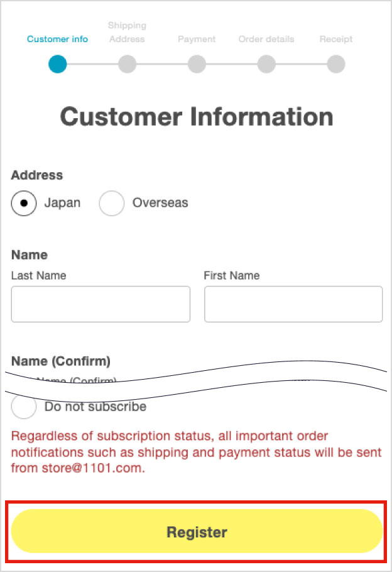Image resolution: width=392 pixels, height=572 pixels.
Task: Click the "Customer Information" heading
Action: (196, 117)
